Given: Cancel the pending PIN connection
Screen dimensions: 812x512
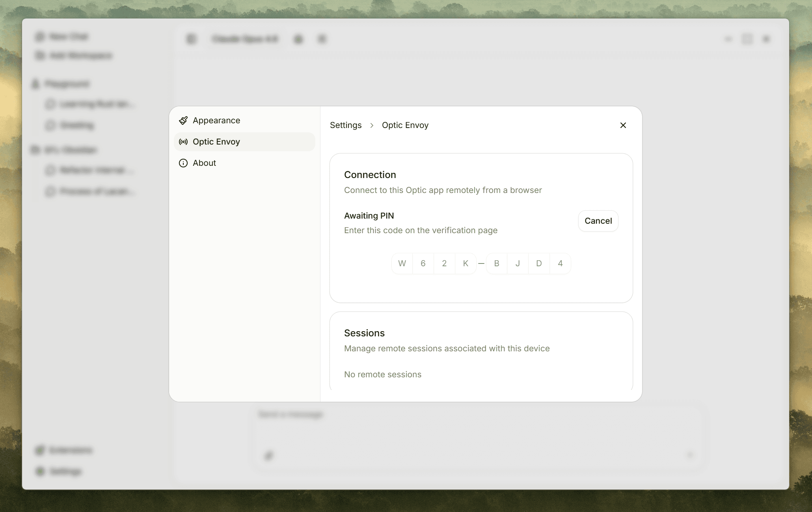Looking at the screenshot, I should coord(598,221).
